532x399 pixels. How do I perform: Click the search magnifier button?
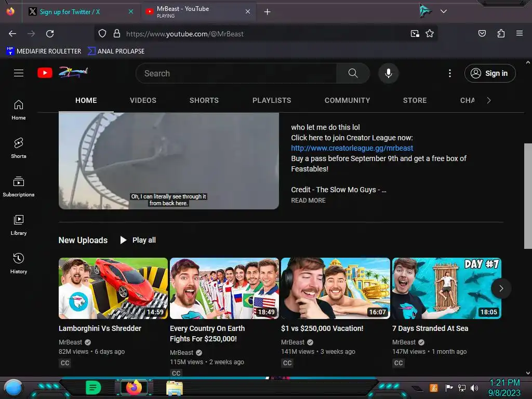353,73
